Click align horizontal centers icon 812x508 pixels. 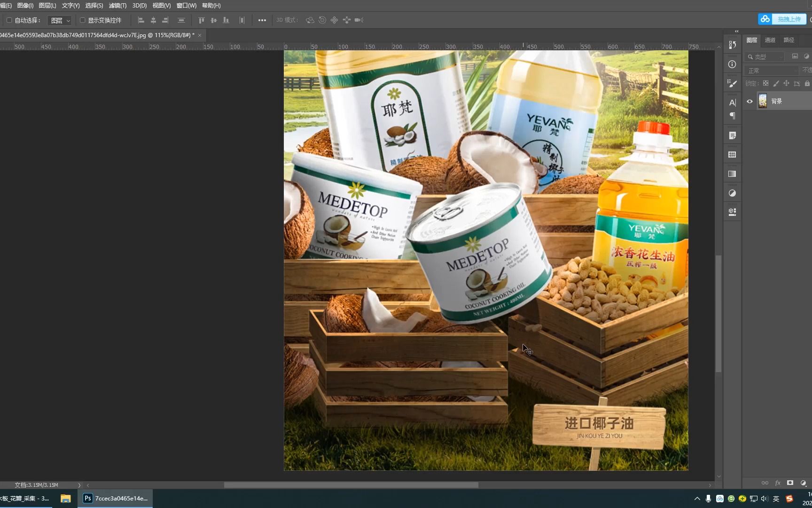153,20
